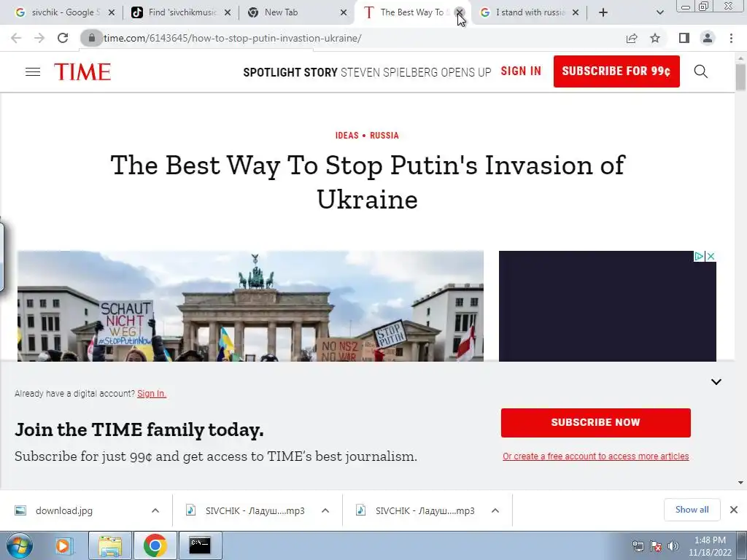Open Command Prompt window from taskbar
Screen dimensions: 747x560
[x=200, y=545]
